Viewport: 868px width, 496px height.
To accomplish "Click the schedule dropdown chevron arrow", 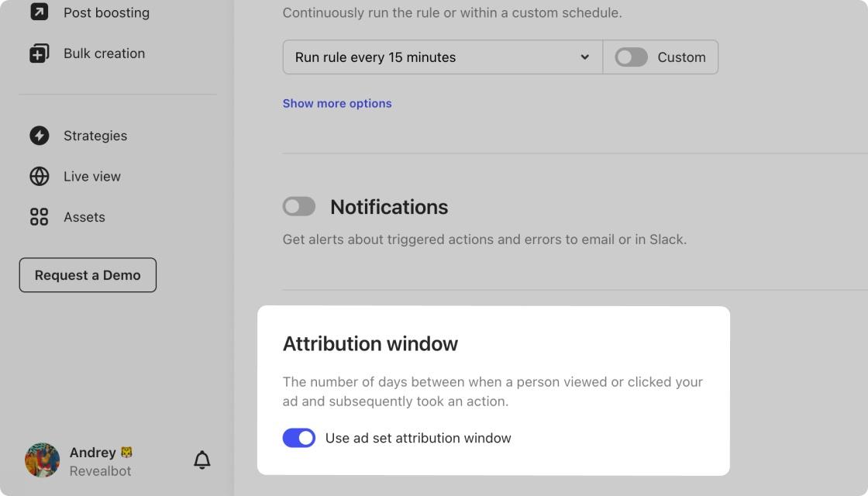I will (584, 57).
